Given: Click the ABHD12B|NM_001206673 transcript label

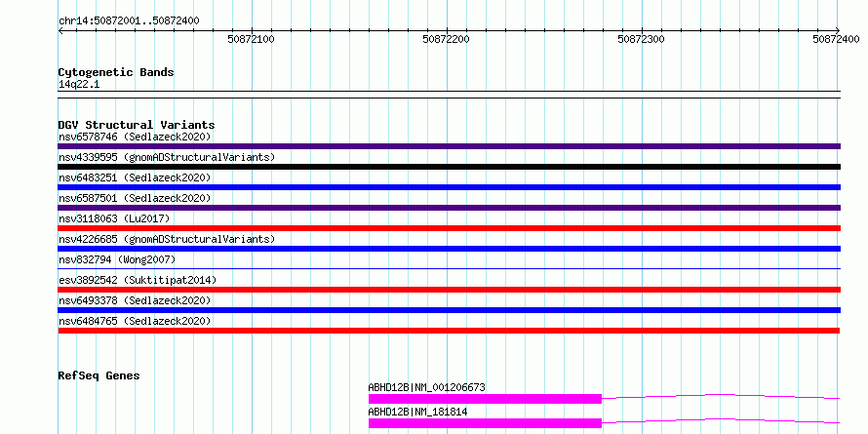Looking at the screenshot, I should click(x=426, y=387).
